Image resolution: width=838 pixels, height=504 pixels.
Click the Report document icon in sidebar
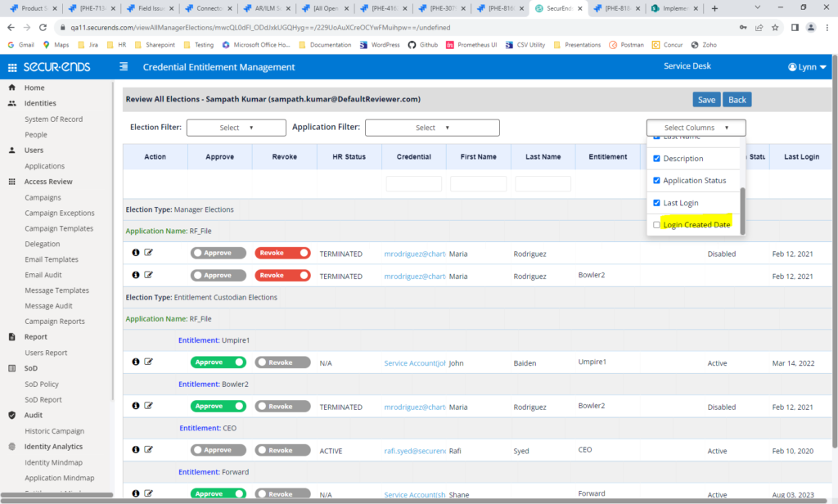(11, 337)
